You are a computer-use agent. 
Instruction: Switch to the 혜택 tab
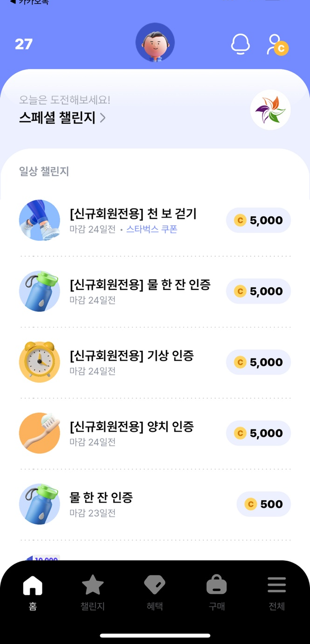pyautogui.click(x=154, y=592)
